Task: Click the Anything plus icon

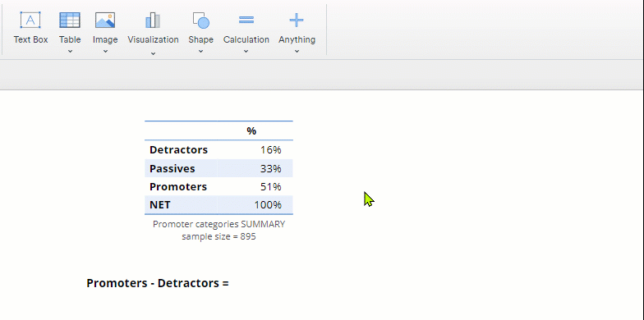Action: click(x=297, y=20)
